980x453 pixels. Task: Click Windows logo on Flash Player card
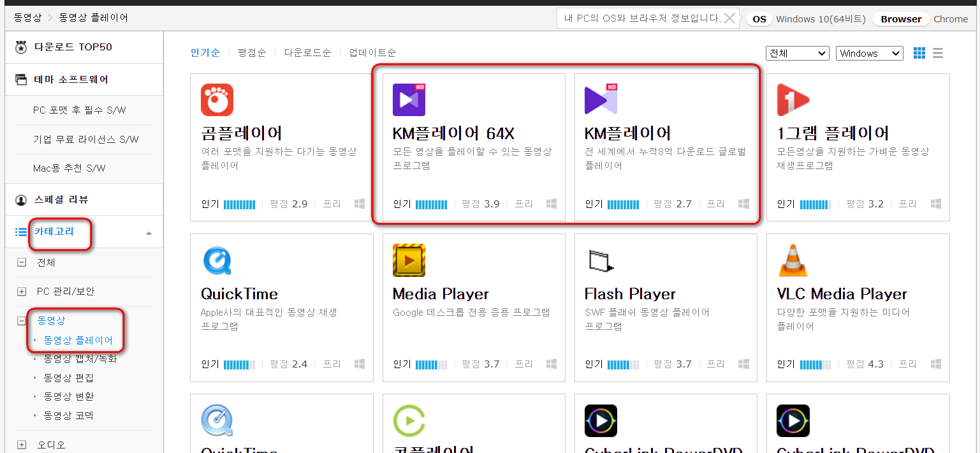[x=743, y=364]
